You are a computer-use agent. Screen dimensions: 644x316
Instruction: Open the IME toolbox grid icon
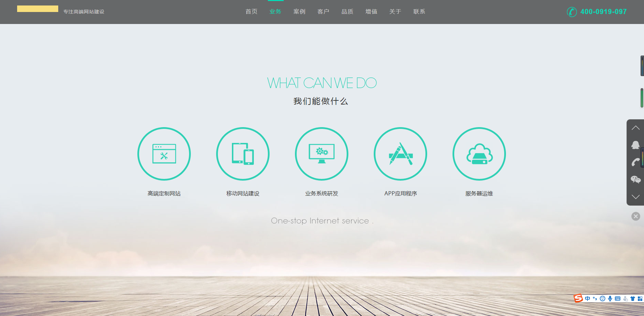640,299
